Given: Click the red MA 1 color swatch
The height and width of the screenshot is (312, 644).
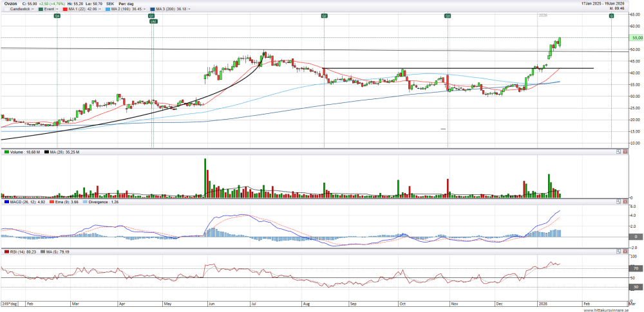Looking at the screenshot, I should 64,8.
